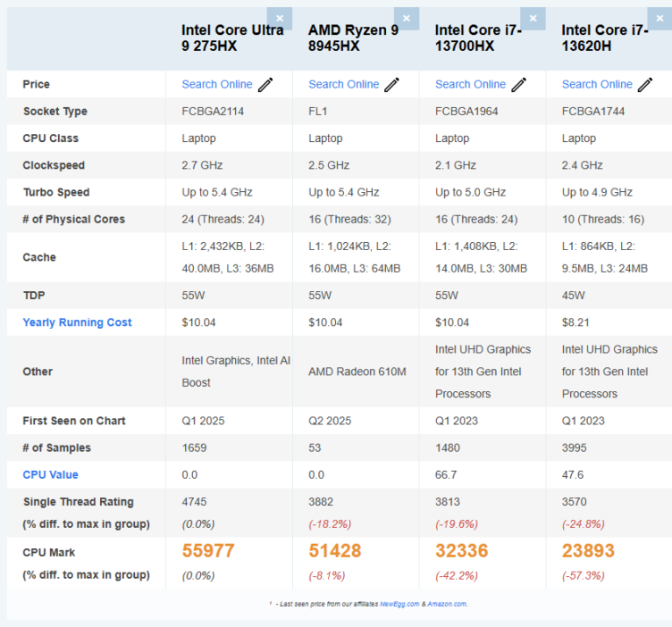
Task: Search Online price for Core Ultra 9 275HX
Action: tap(217, 84)
